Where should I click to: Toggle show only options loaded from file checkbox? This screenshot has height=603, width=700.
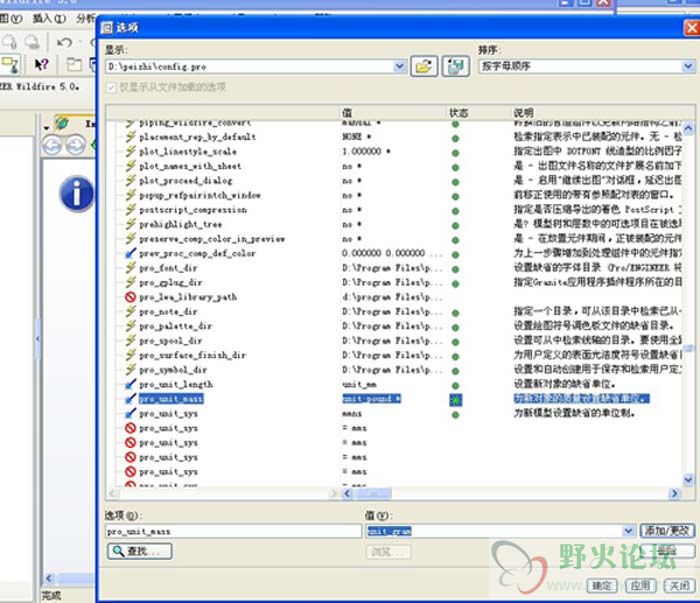tap(111, 87)
